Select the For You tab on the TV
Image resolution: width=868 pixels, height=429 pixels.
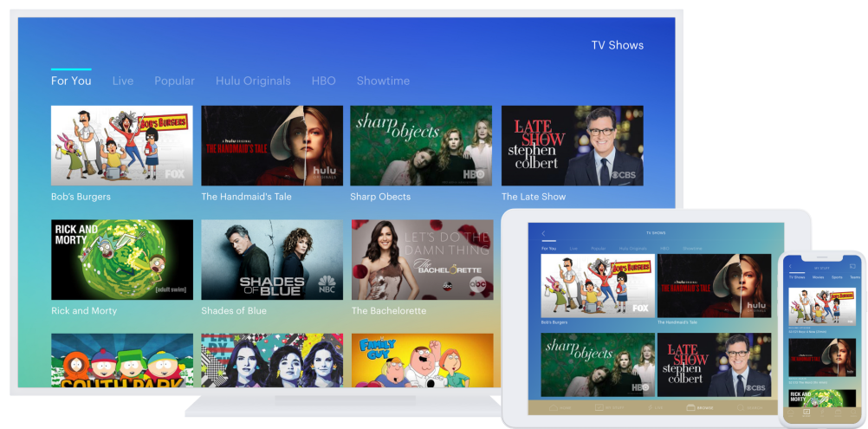point(71,81)
